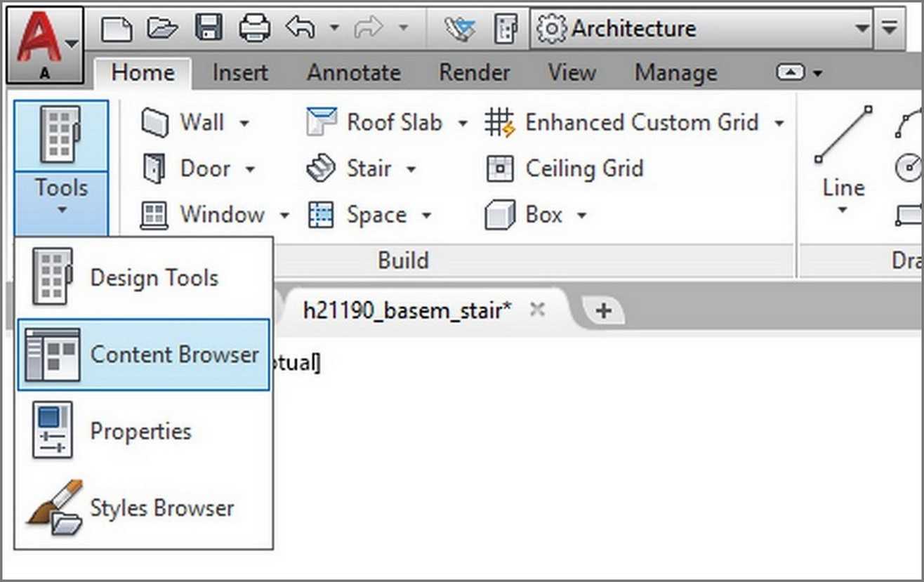The height and width of the screenshot is (582, 924).
Task: Add a new drawing tab with plus
Action: tap(603, 311)
